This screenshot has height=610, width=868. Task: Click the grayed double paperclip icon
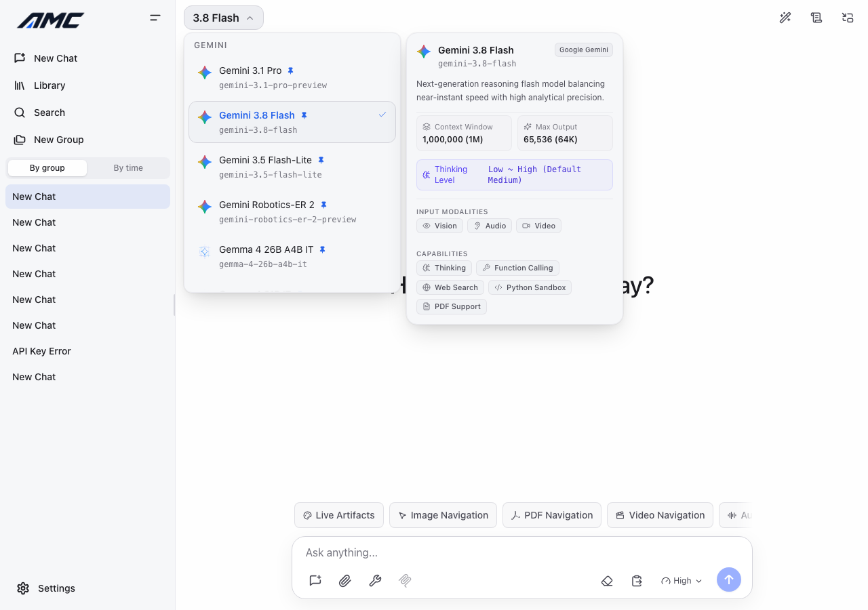pos(405,580)
